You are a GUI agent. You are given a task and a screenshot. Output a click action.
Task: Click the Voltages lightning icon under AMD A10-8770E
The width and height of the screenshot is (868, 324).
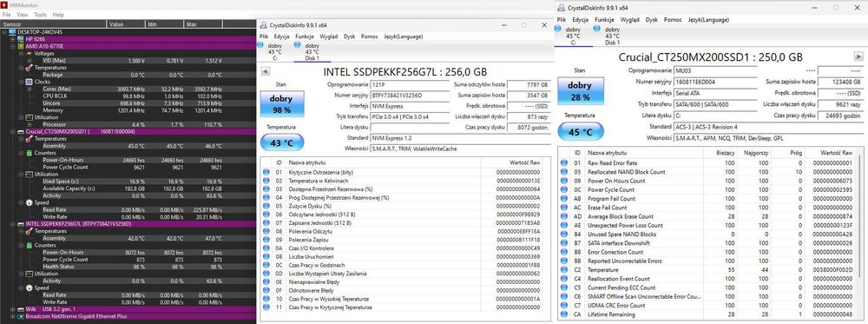30,53
